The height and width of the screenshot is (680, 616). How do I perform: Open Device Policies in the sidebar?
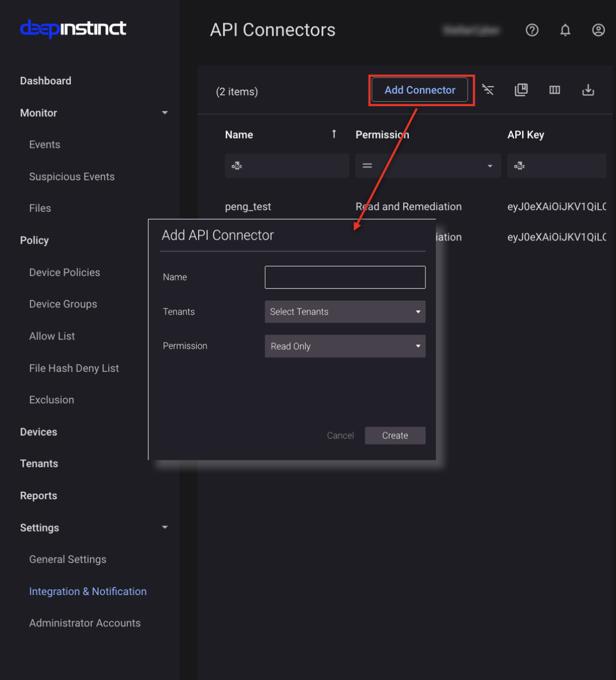(x=64, y=272)
